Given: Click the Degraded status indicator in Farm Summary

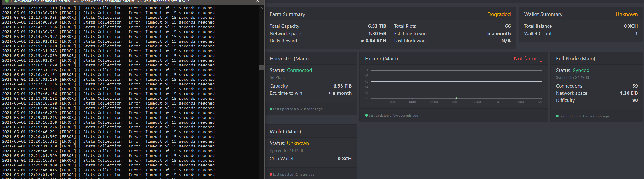Looking at the screenshot, I should [499, 14].
